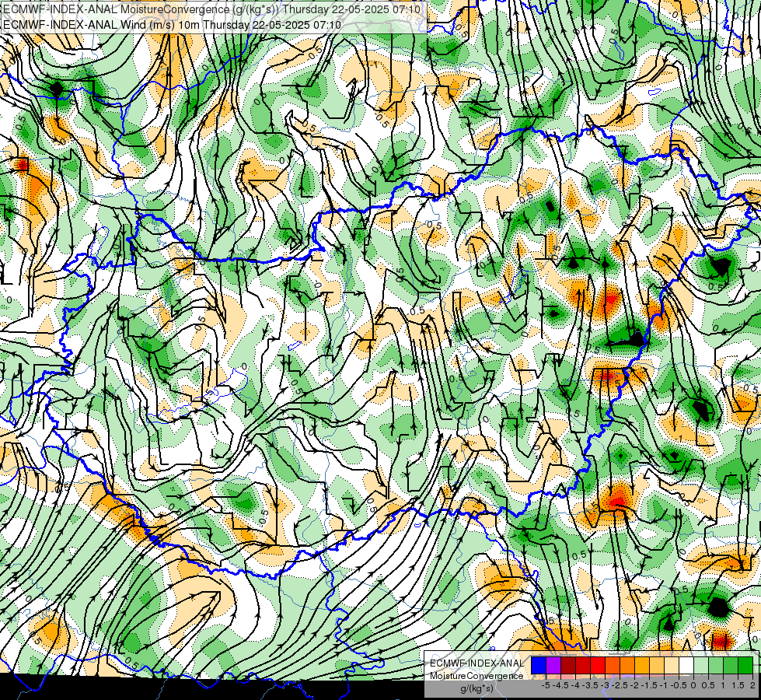Click the orange swatch between -2.5 and -2
This screenshot has height=700, width=761.
pyautogui.click(x=627, y=665)
